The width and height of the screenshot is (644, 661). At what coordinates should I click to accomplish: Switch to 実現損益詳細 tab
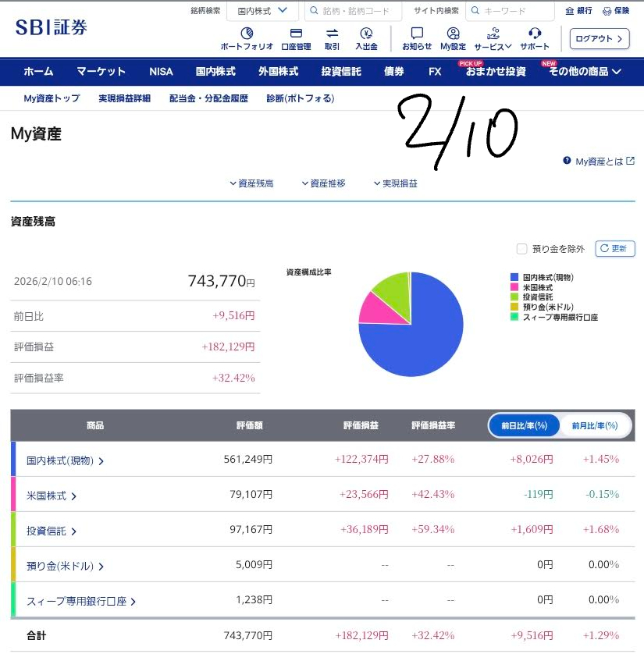point(124,98)
